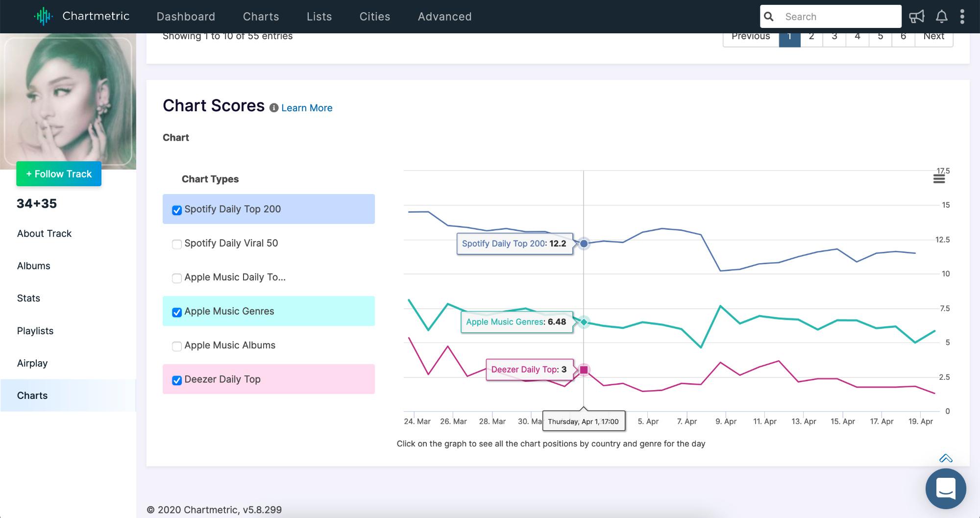This screenshot has height=518, width=980.
Task: Open the Dashboard menu
Action: pos(186,17)
